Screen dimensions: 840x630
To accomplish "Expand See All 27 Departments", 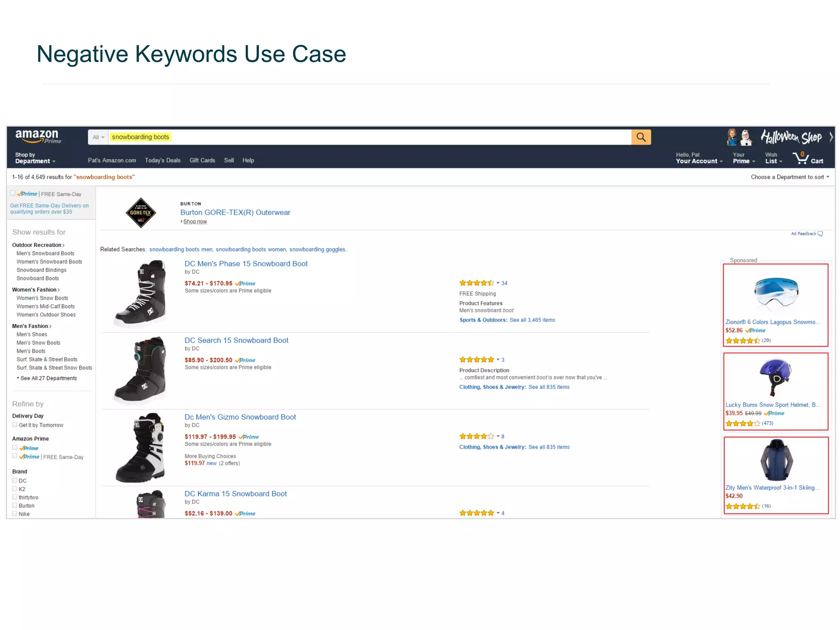I will [46, 378].
